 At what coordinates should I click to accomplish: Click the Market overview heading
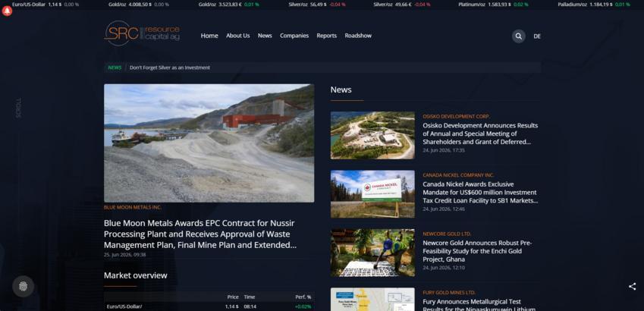(136, 275)
